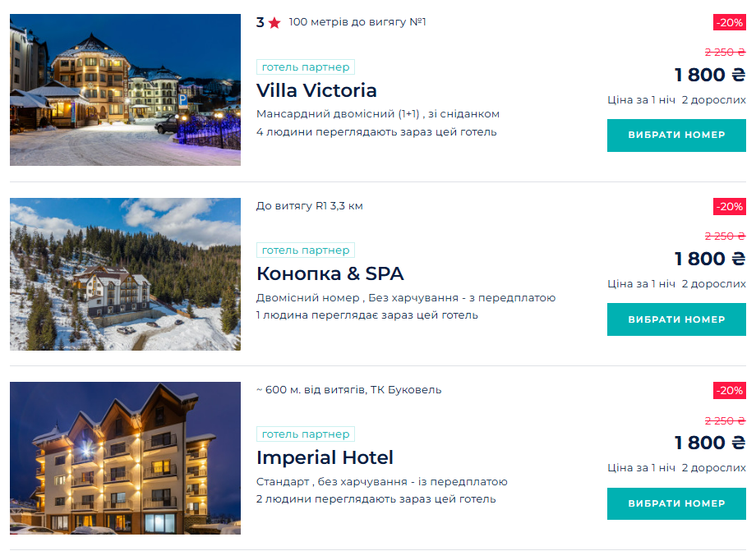Open Imperial Hotel photo

(x=125, y=458)
